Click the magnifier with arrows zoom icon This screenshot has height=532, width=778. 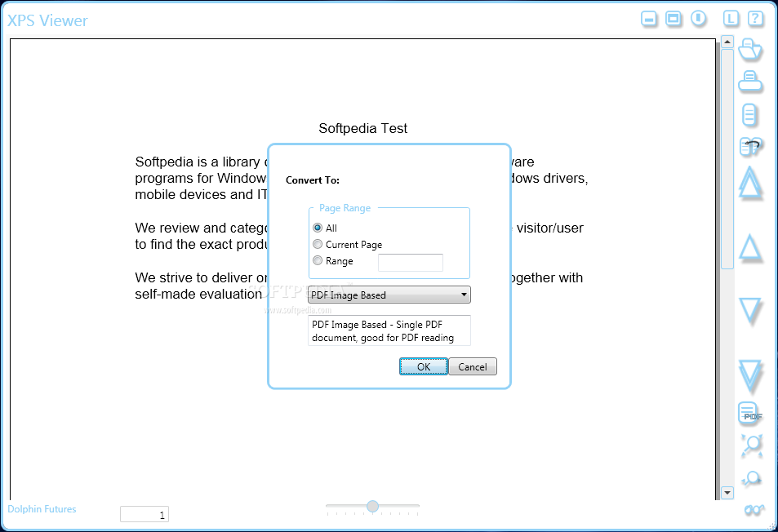click(752, 444)
